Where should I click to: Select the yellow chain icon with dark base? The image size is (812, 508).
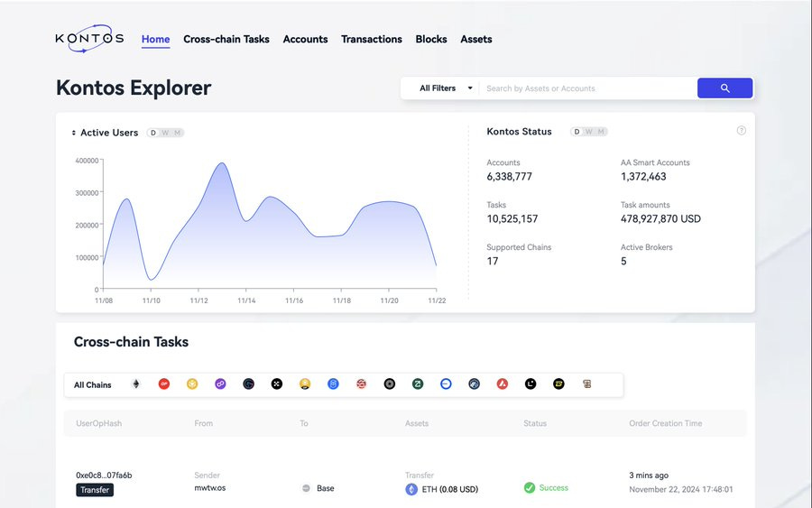click(x=305, y=384)
